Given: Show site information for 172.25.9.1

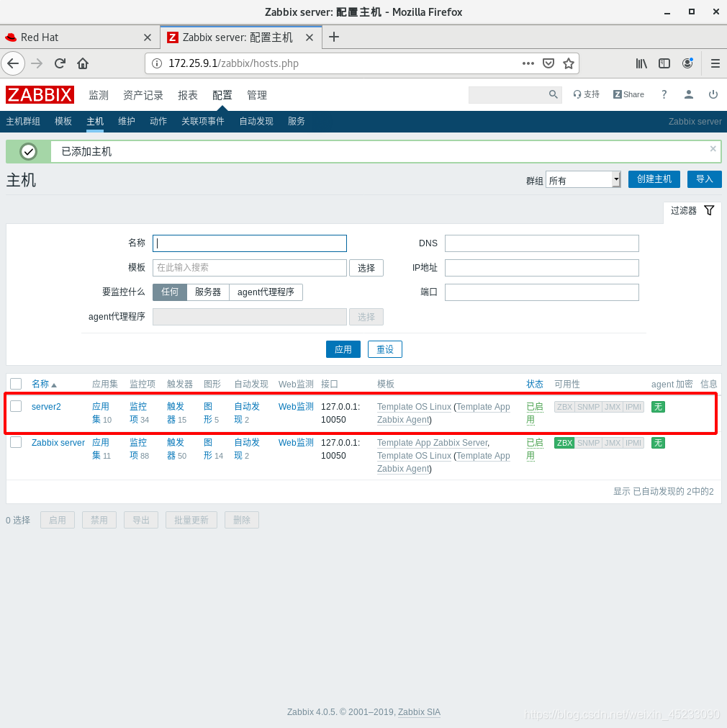Looking at the screenshot, I should point(157,63).
